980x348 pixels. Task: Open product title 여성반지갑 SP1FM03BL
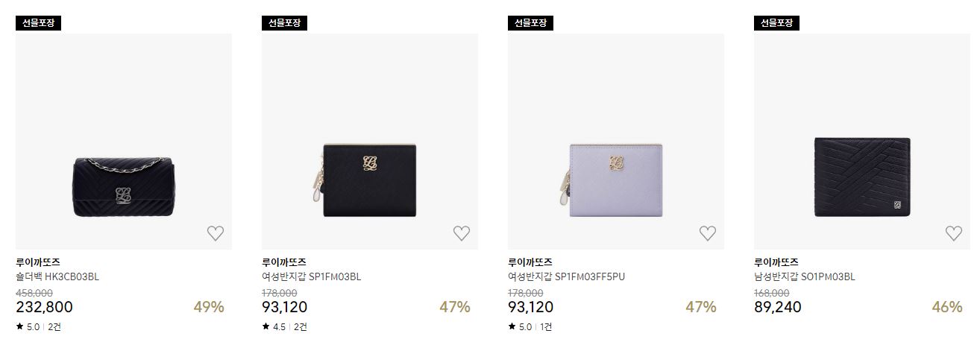coord(312,276)
